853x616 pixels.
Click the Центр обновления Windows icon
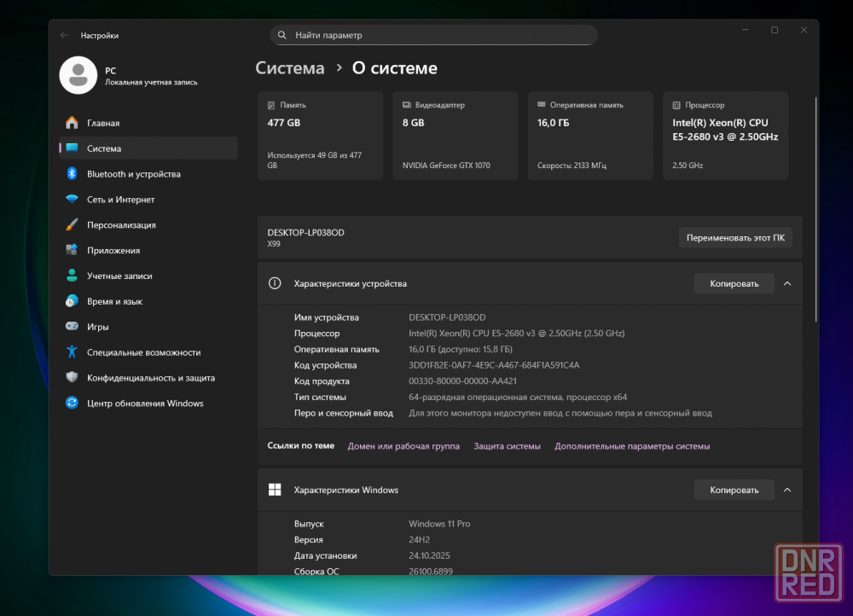click(72, 404)
